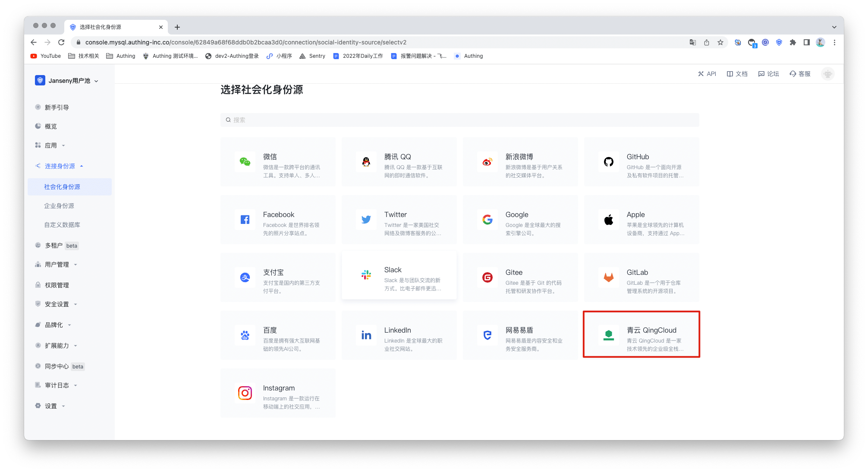Image resolution: width=868 pixels, height=472 pixels.
Task: Choose the GitLab fox icon
Action: tap(608, 277)
